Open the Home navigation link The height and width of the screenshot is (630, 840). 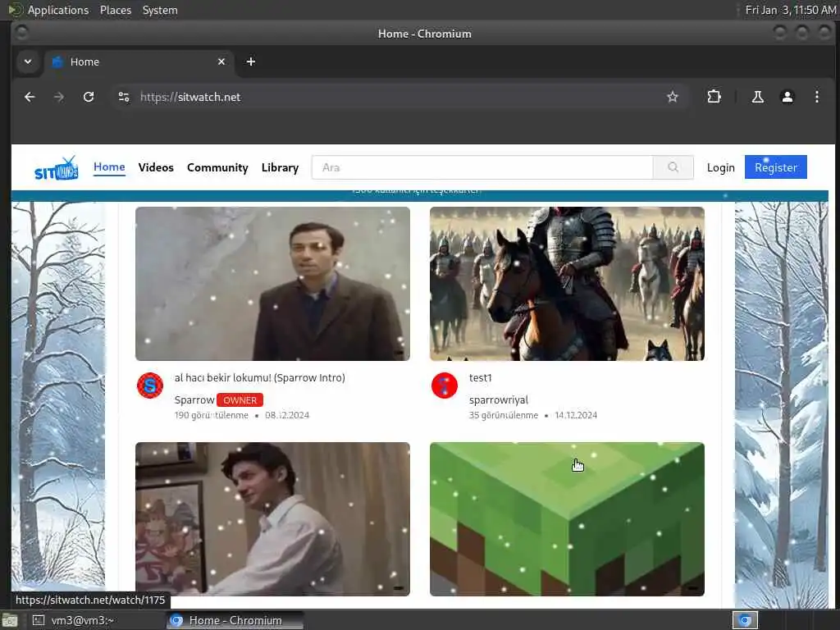click(109, 167)
